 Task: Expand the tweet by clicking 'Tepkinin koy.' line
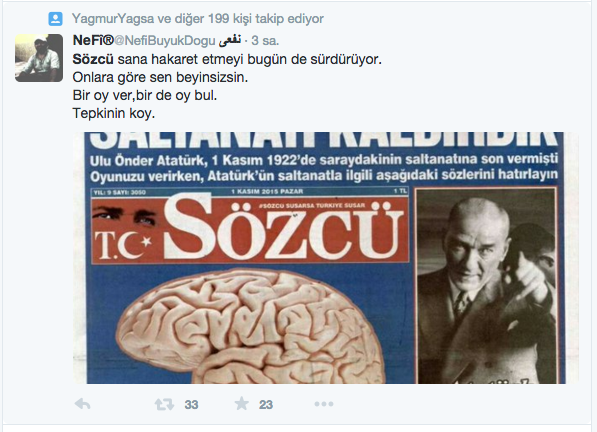tap(114, 113)
